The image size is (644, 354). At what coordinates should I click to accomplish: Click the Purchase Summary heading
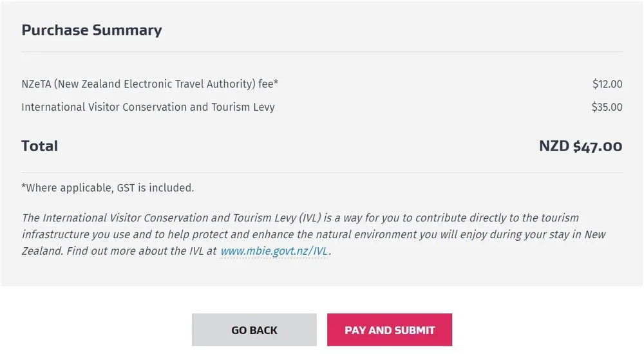[91, 30]
